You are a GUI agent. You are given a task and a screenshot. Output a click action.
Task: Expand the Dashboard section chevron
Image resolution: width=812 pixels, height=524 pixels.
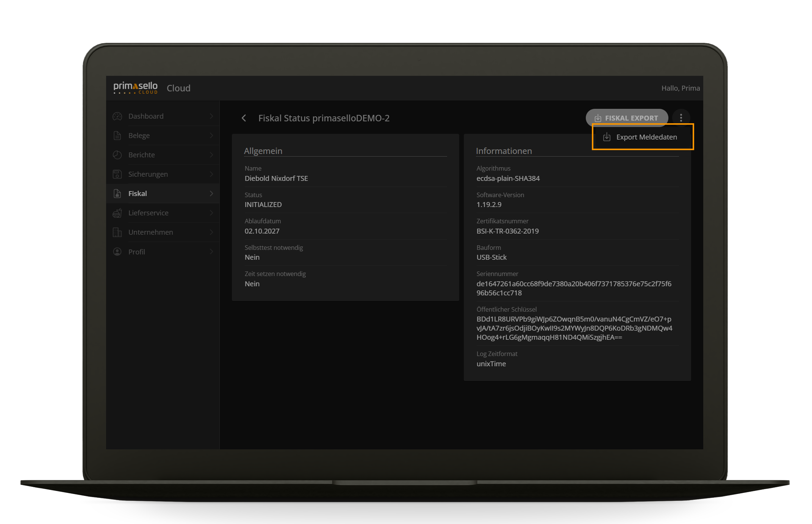coord(212,116)
